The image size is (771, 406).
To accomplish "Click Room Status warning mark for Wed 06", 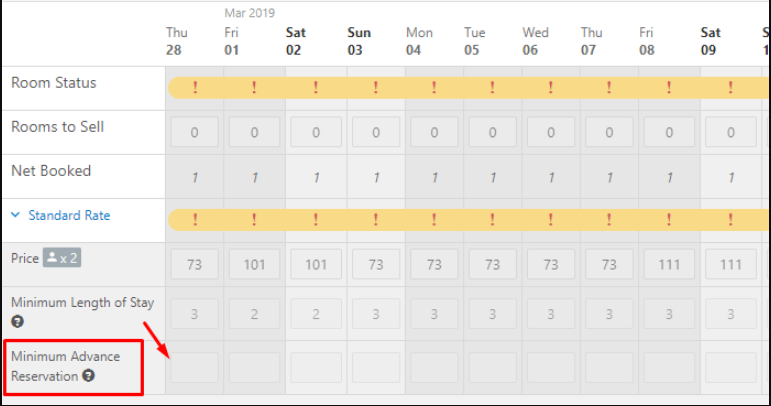I will (551, 87).
